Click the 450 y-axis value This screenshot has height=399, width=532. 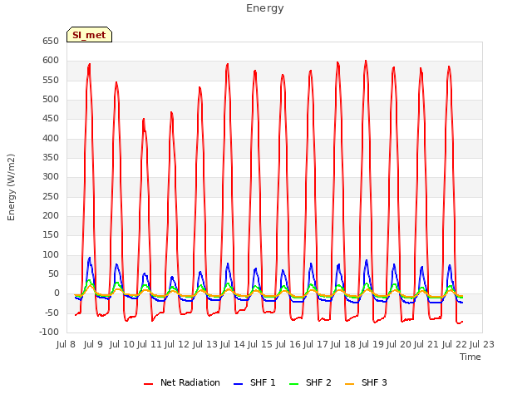[51, 119]
